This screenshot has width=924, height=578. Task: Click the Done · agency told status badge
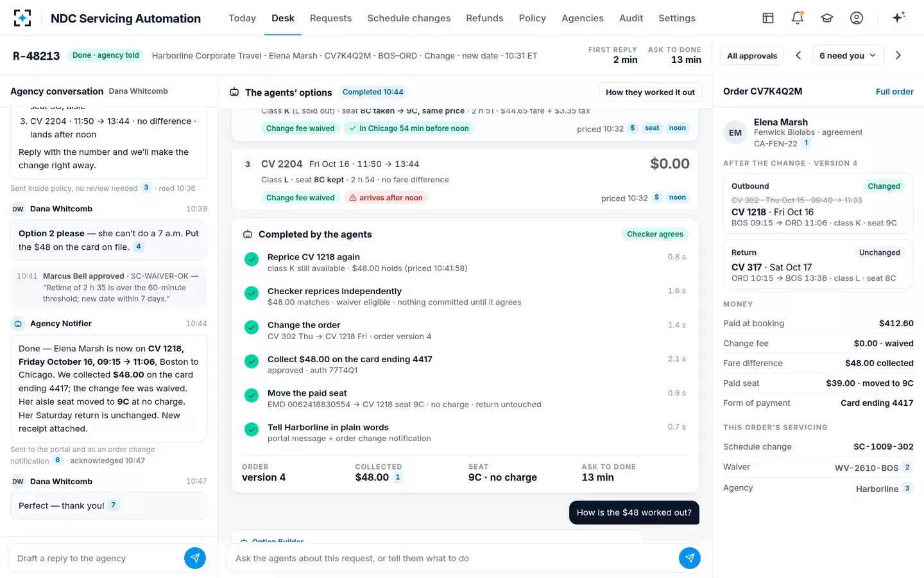coord(106,55)
